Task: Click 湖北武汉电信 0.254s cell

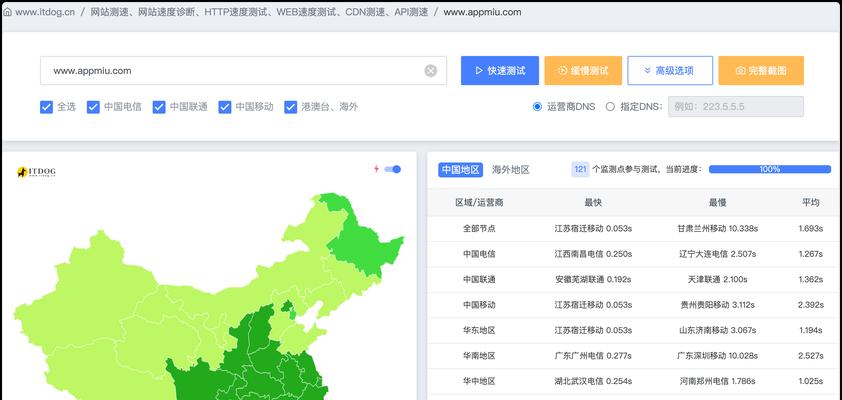Action: (x=593, y=381)
